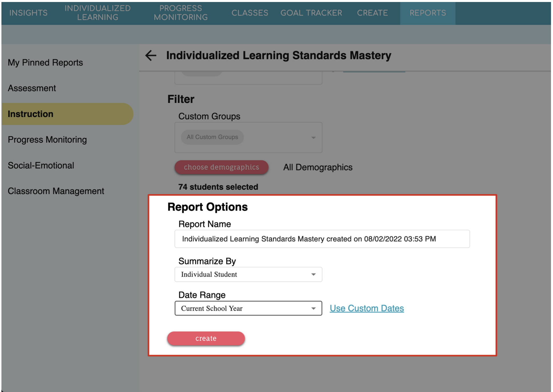
Task: Click the back arrow icon
Action: (x=151, y=55)
